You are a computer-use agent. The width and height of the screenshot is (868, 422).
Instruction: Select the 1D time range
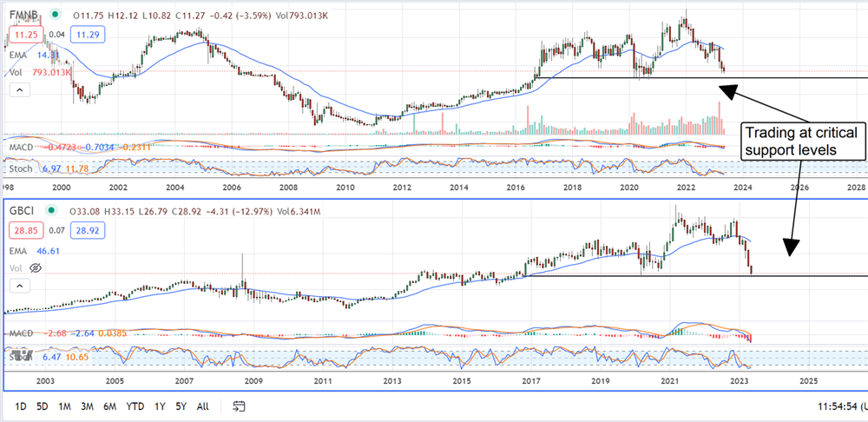click(x=20, y=406)
